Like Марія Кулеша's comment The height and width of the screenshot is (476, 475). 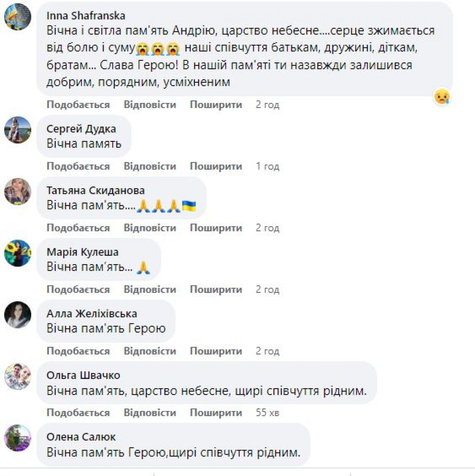coord(78,290)
